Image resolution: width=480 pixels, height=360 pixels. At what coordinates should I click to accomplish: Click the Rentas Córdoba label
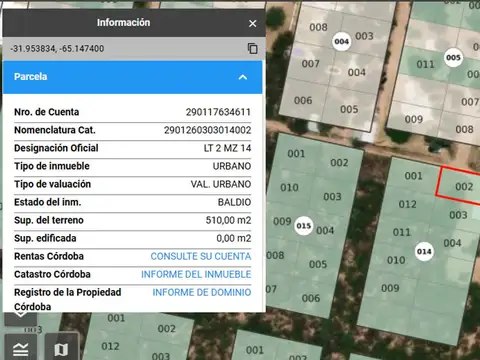point(49,256)
